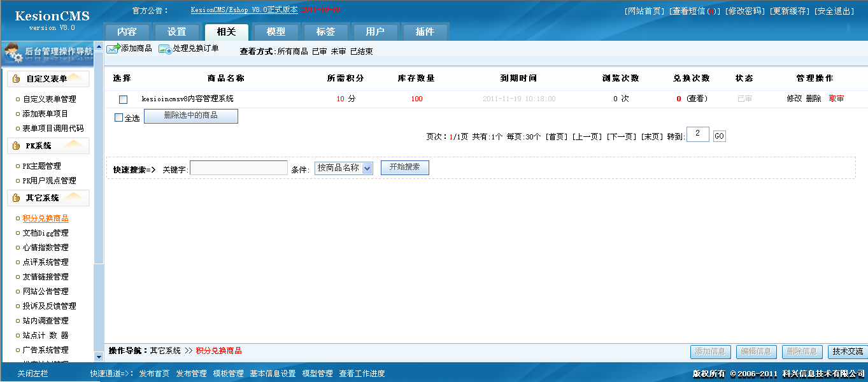Collapse the 其它系统 sidebar section
The height and width of the screenshot is (382, 868).
pyautogui.click(x=73, y=197)
